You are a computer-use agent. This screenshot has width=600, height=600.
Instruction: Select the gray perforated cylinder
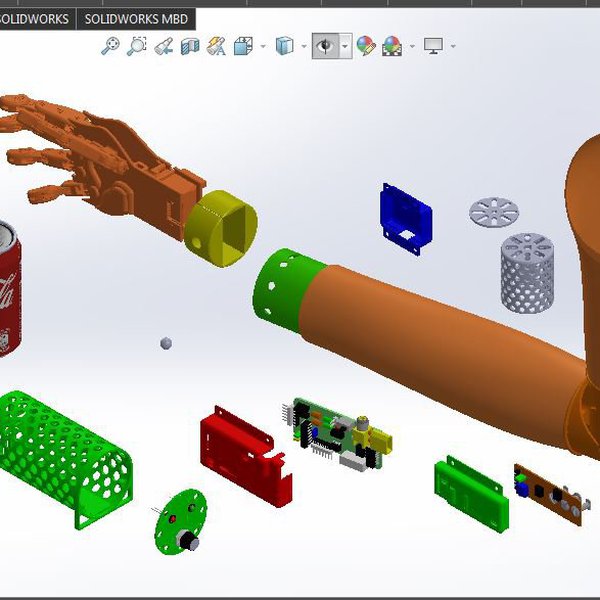point(527,273)
